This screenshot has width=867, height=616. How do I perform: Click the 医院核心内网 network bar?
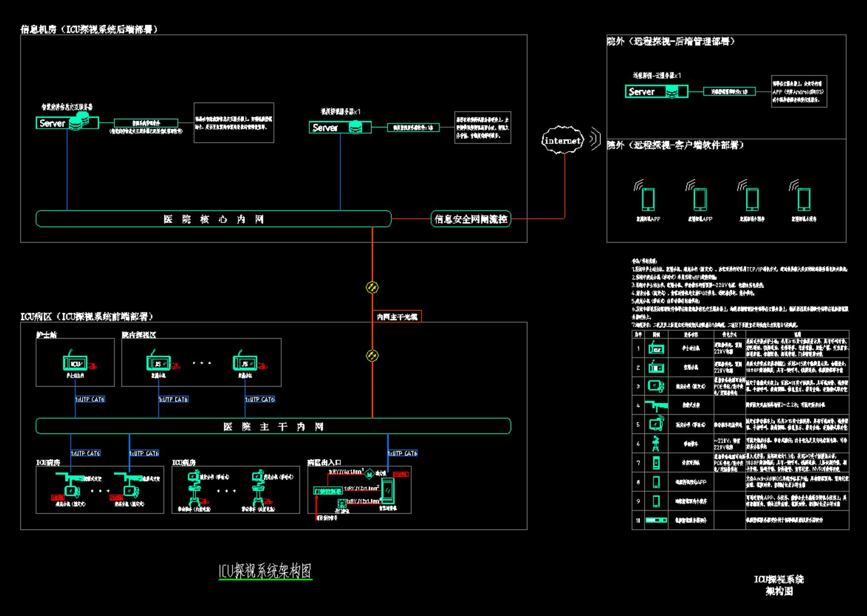(x=214, y=219)
